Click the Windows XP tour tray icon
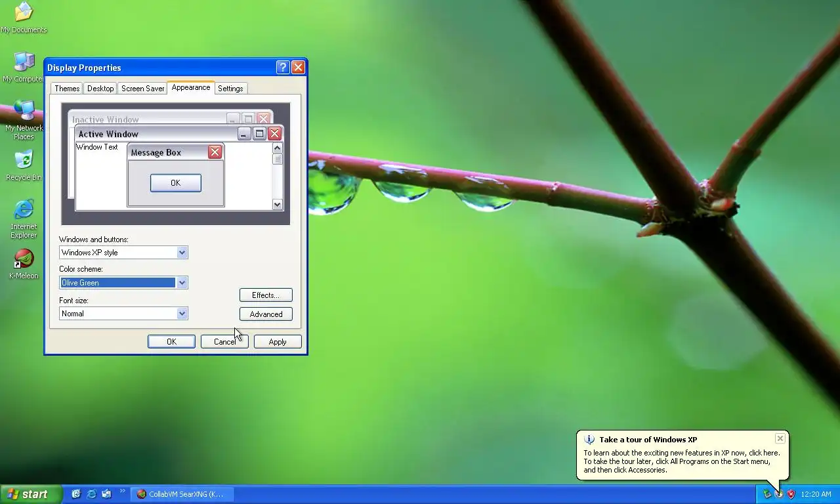Viewport: 840px width, 504px height. (x=779, y=494)
